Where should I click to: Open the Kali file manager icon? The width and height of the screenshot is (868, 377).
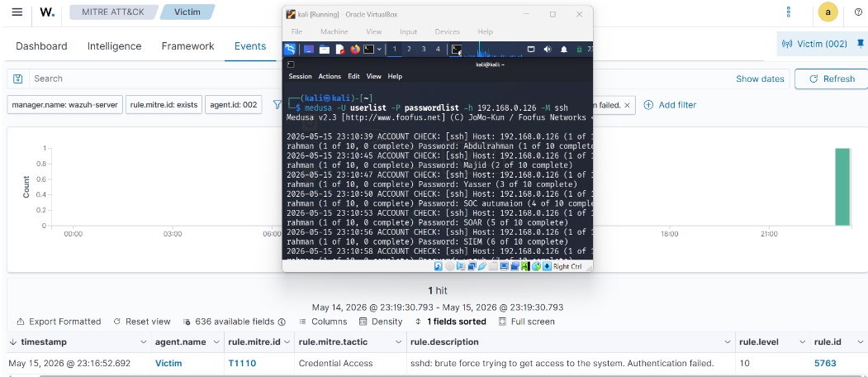325,50
